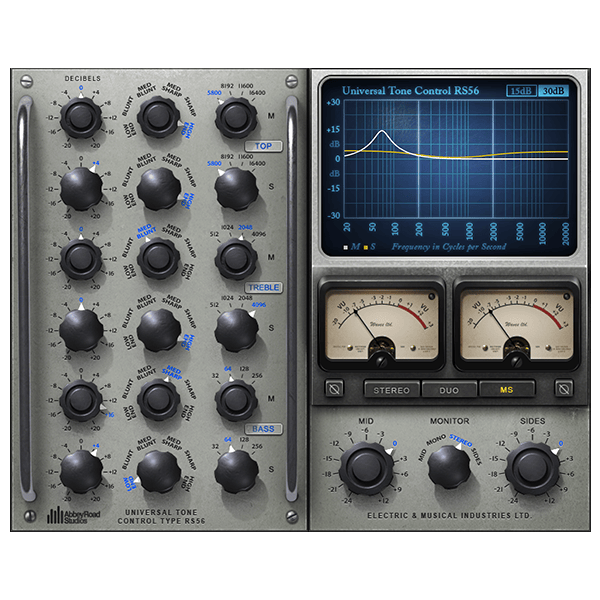Select STEREO processing mode
Screen dimensions: 600x600
pos(391,390)
